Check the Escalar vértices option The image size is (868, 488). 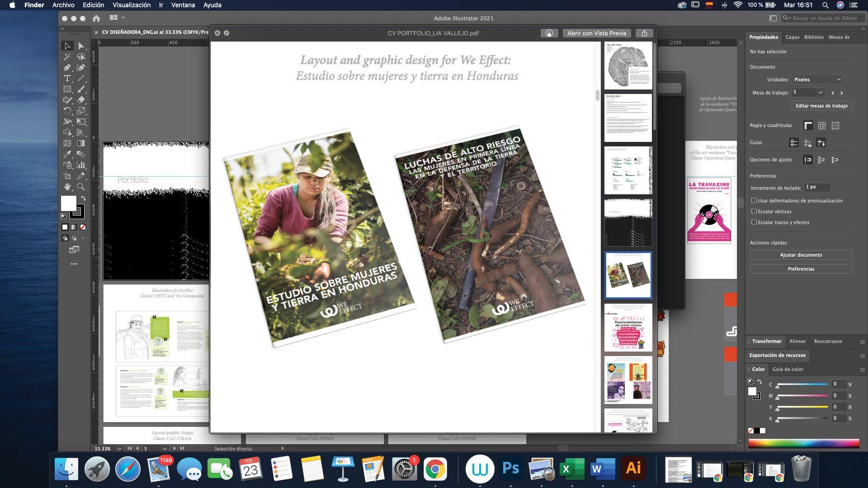tap(754, 211)
